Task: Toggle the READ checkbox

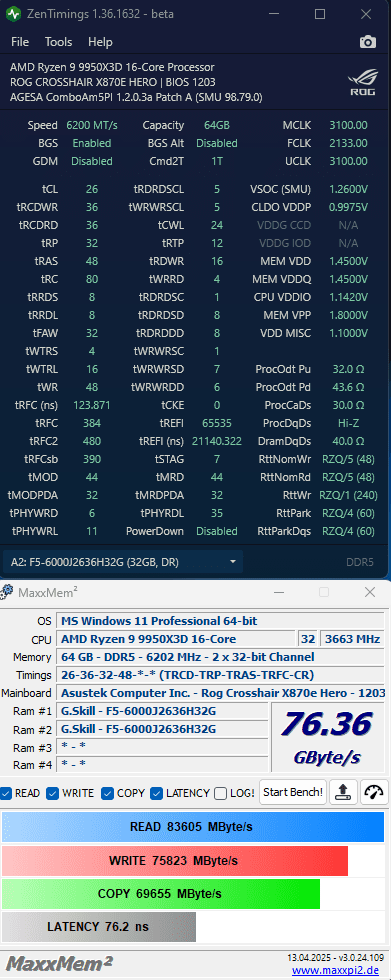Action: point(6,793)
